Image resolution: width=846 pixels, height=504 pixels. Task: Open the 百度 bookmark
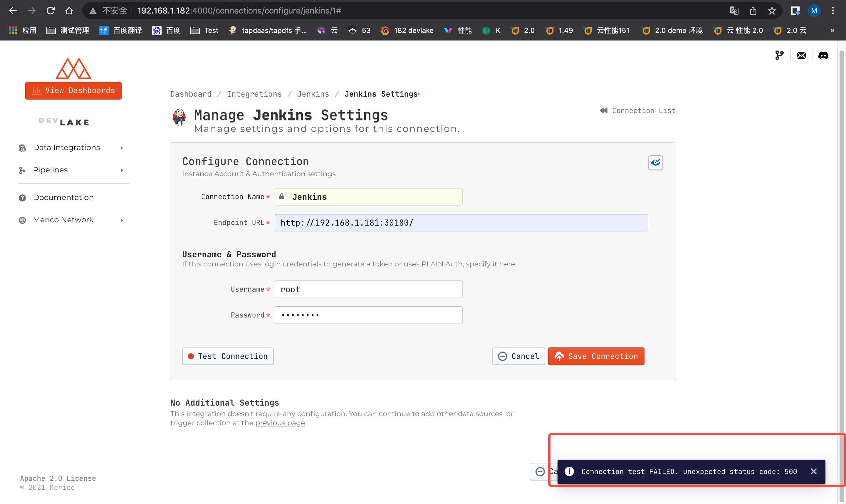166,31
